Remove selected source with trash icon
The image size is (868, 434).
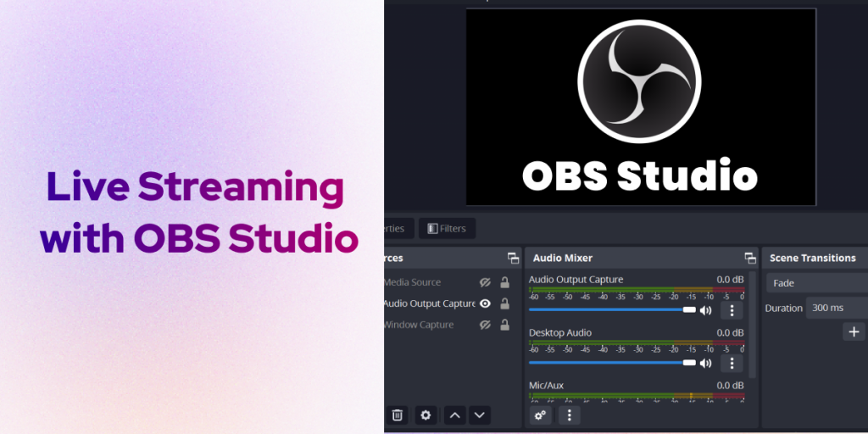397,415
